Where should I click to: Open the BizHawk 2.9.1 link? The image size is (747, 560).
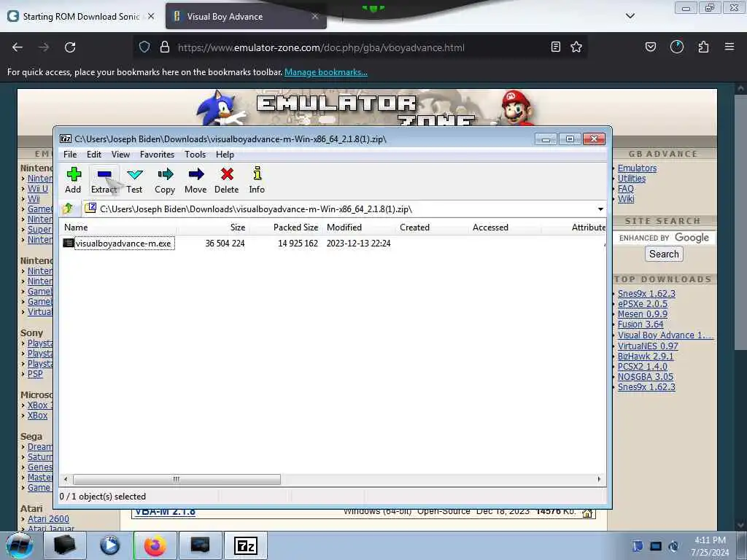(646, 356)
